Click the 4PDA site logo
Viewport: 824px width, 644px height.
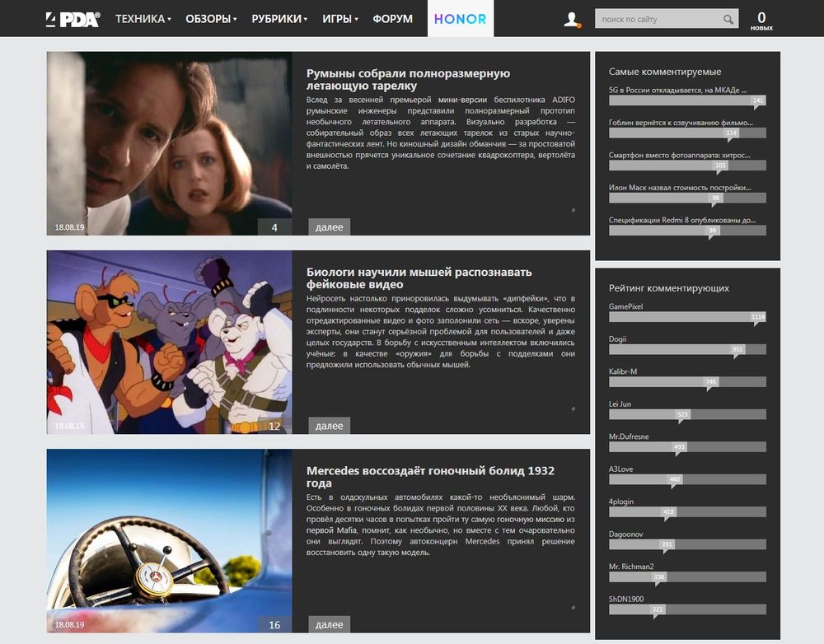(73, 20)
